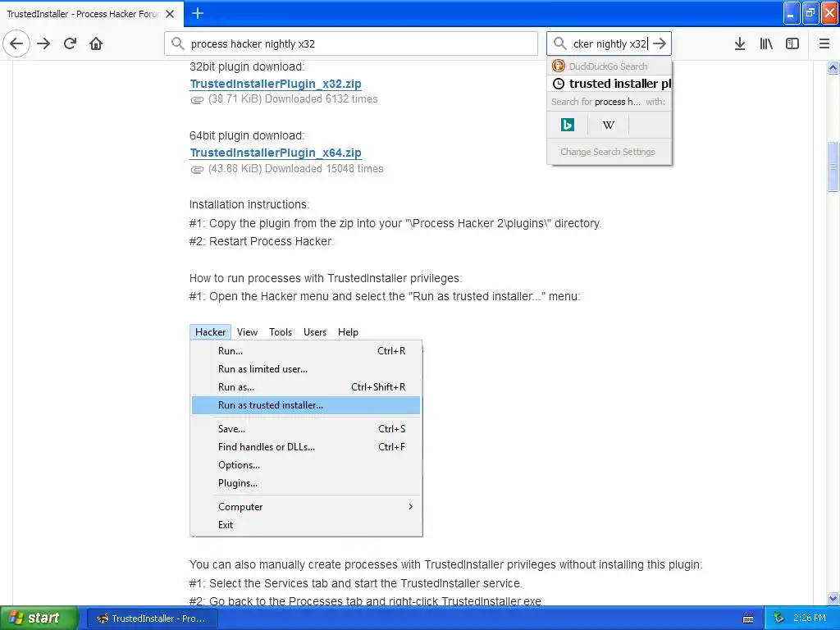Open the Firefox home page
The width and height of the screenshot is (840, 630).
pyautogui.click(x=96, y=44)
